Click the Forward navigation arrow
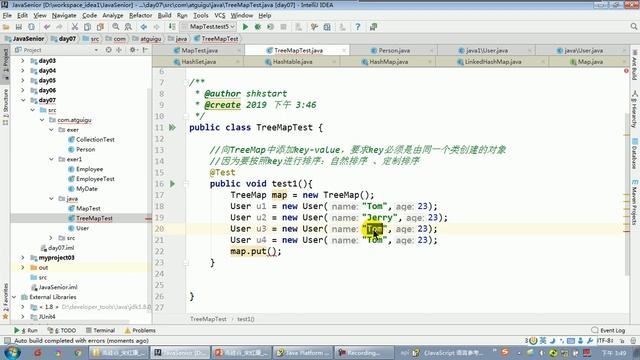This screenshot has height=360, width=640. coord(156,27)
